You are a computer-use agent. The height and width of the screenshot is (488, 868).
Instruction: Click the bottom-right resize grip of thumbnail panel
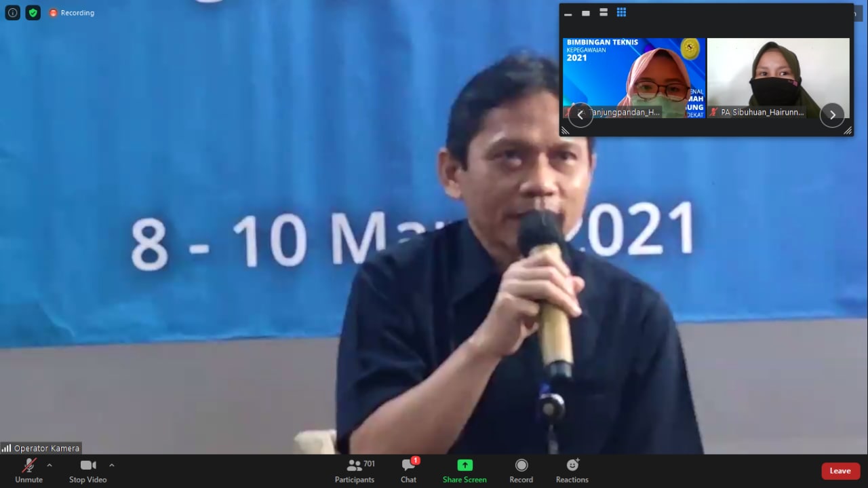(x=847, y=130)
